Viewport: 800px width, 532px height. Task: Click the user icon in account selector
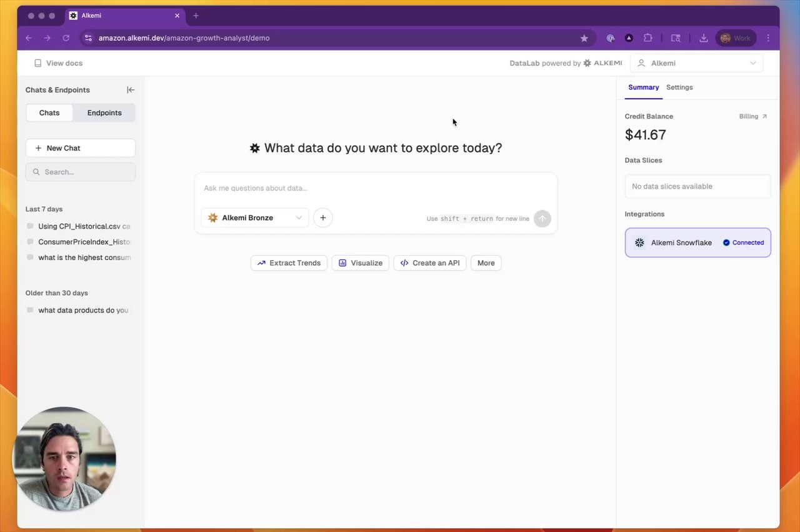click(x=641, y=63)
